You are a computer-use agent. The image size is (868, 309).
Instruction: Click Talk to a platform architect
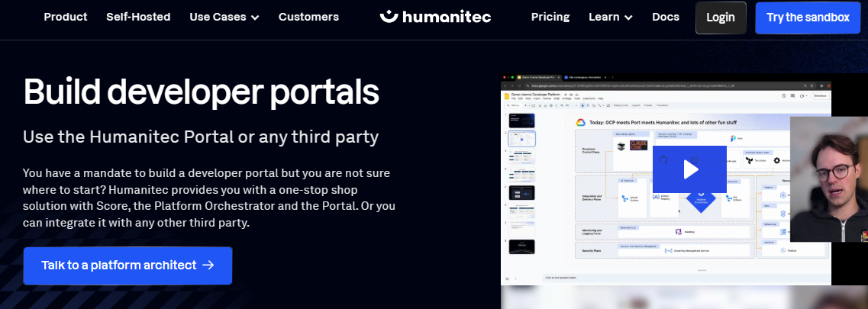pos(127,266)
